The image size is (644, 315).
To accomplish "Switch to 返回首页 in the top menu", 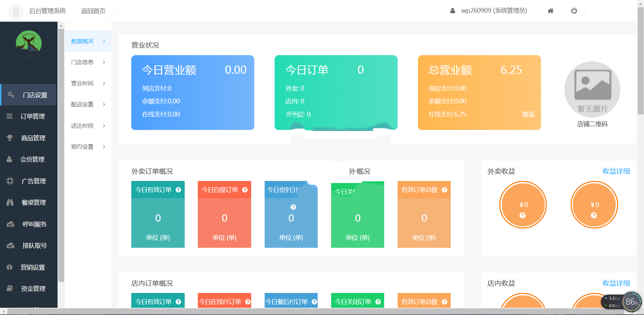I will (x=93, y=11).
